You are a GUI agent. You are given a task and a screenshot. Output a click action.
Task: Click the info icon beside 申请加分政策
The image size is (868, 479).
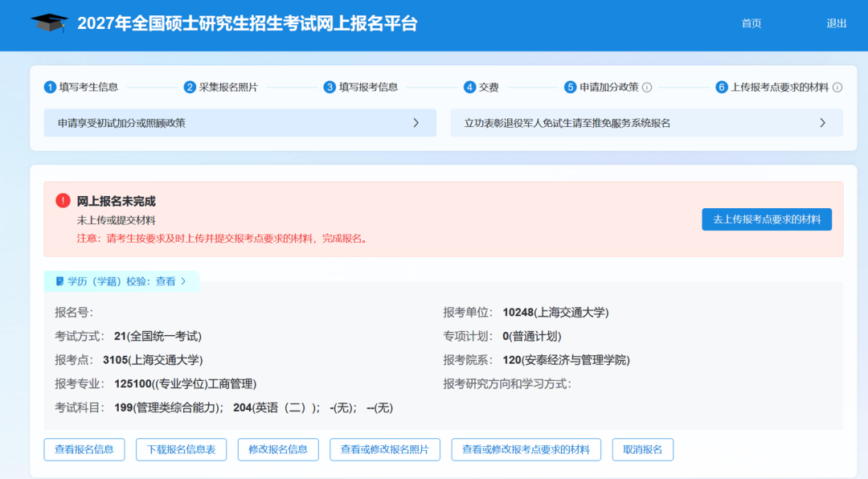pos(647,88)
